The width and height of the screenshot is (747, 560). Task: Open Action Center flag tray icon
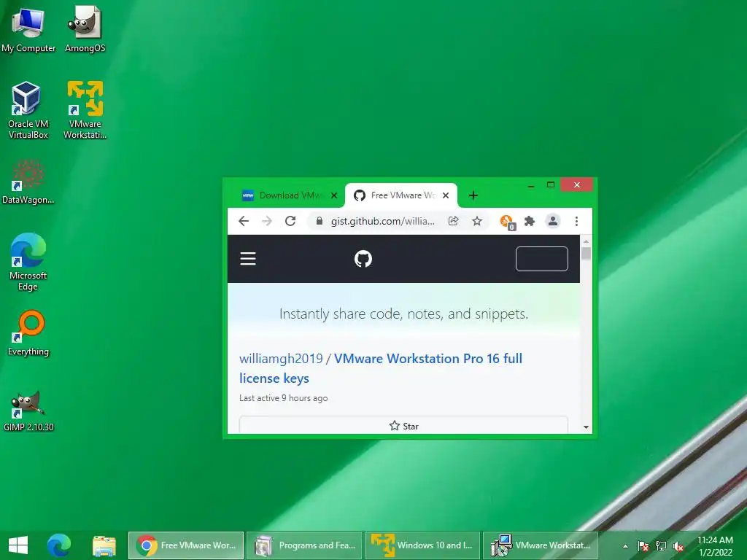pyautogui.click(x=643, y=546)
